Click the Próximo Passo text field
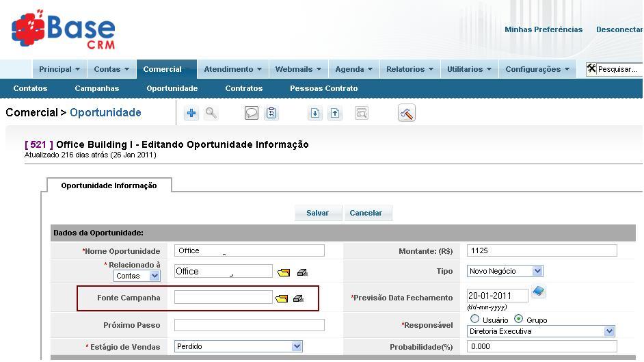The height and width of the screenshot is (362, 644). (x=250, y=325)
